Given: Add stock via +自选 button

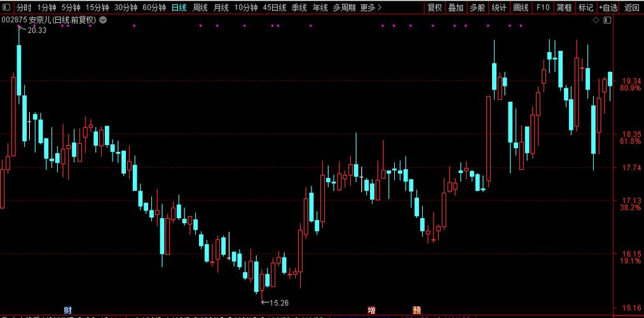Looking at the screenshot, I should [608, 8].
